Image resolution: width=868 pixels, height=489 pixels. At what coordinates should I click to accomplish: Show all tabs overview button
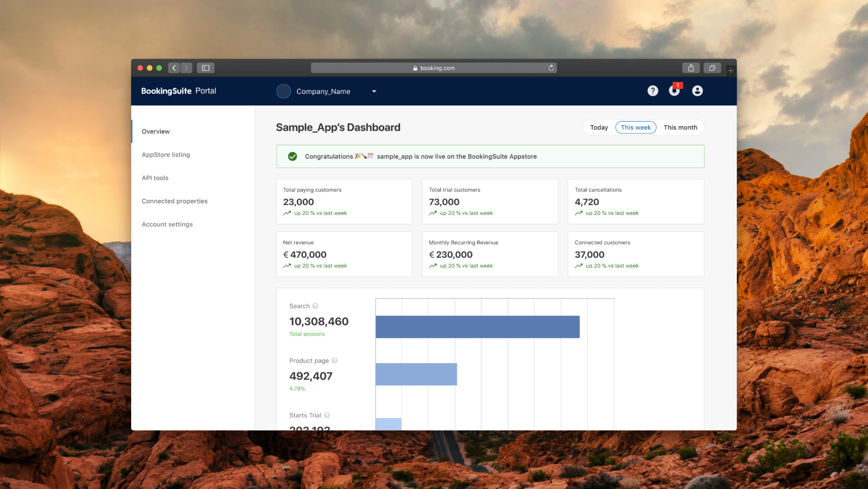712,68
